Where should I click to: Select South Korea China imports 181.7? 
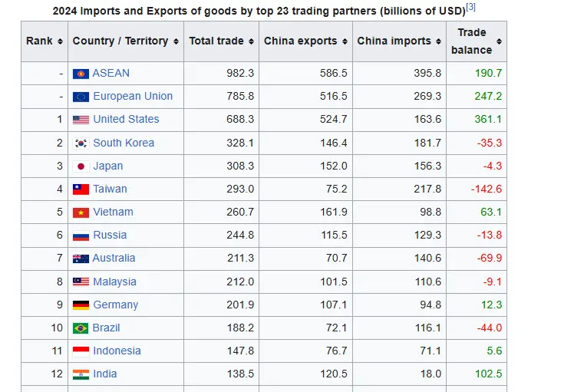[x=427, y=143]
